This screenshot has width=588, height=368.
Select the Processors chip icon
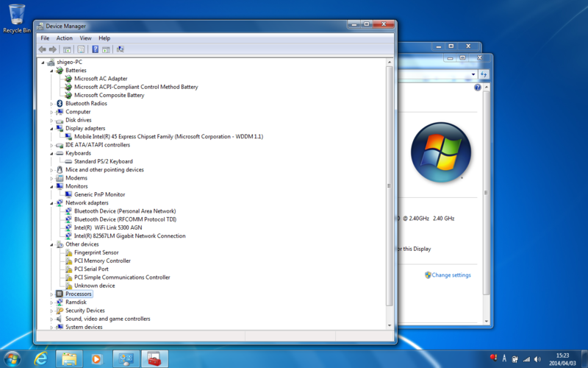pos(60,294)
